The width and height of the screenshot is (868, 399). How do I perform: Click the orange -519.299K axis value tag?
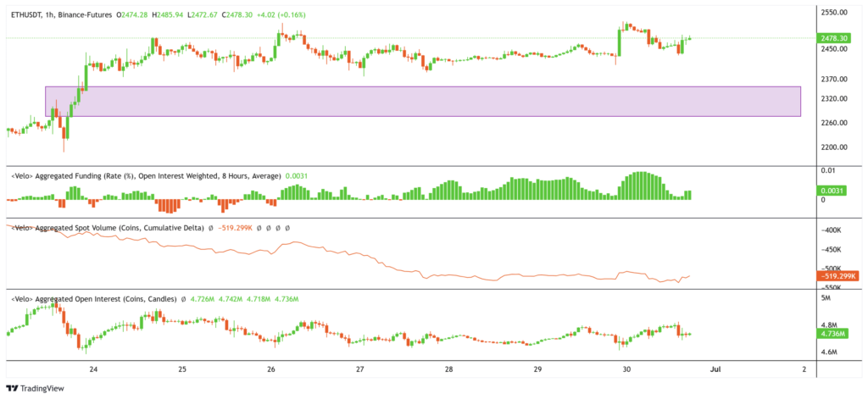coord(837,275)
